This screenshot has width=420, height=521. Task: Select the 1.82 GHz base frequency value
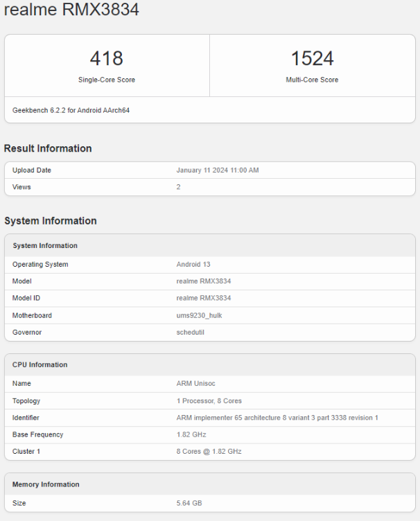(191, 434)
